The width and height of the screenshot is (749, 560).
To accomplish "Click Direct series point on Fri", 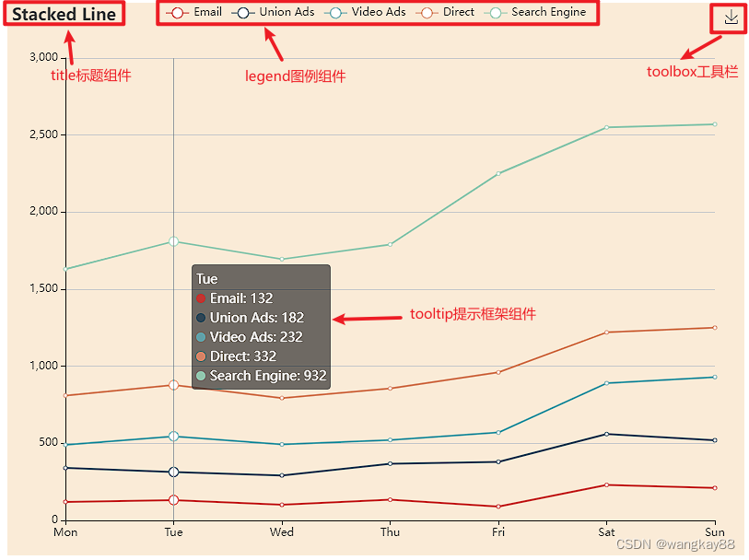I will [x=498, y=372].
